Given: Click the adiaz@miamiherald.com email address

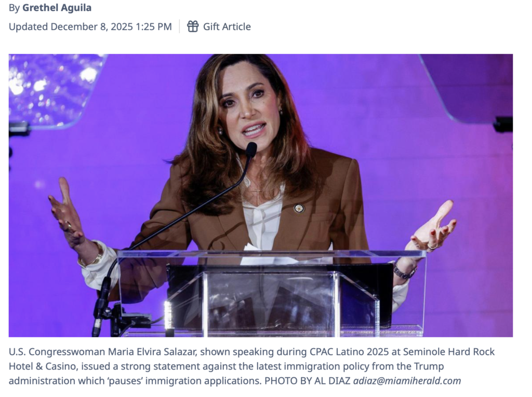Looking at the screenshot, I should 407,381.
